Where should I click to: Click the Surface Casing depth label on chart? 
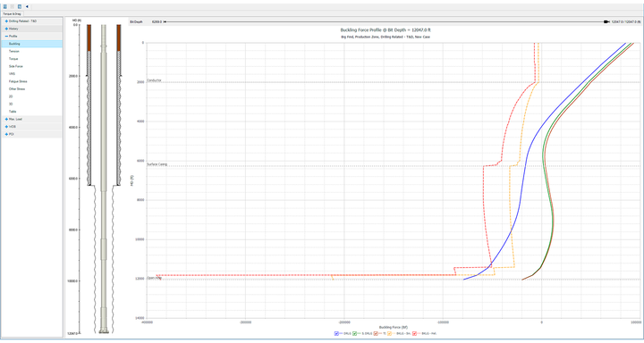click(x=157, y=164)
